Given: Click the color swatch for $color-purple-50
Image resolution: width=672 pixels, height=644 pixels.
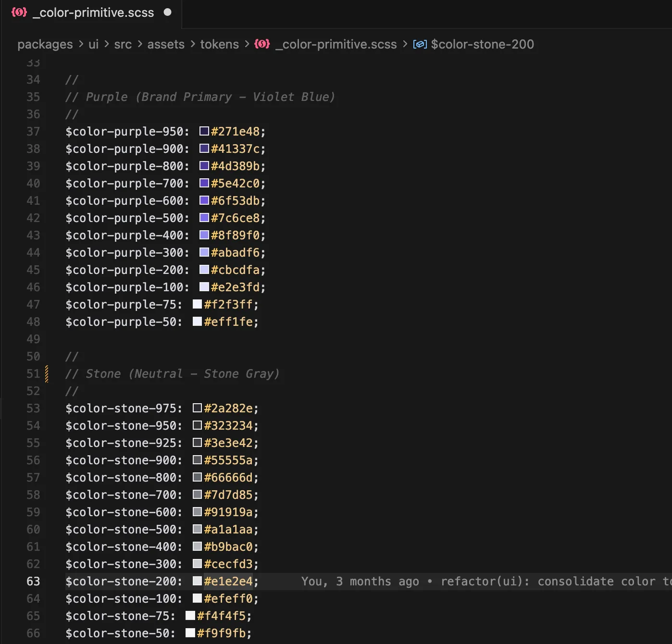Looking at the screenshot, I should pos(197,322).
